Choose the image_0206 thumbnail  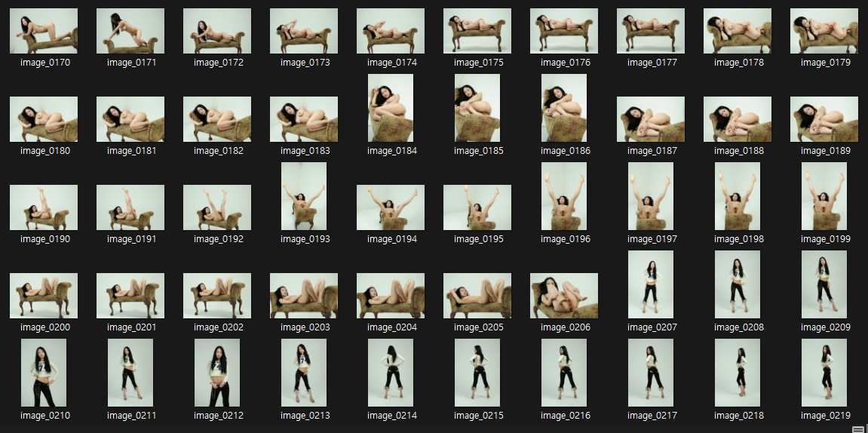pyautogui.click(x=564, y=296)
